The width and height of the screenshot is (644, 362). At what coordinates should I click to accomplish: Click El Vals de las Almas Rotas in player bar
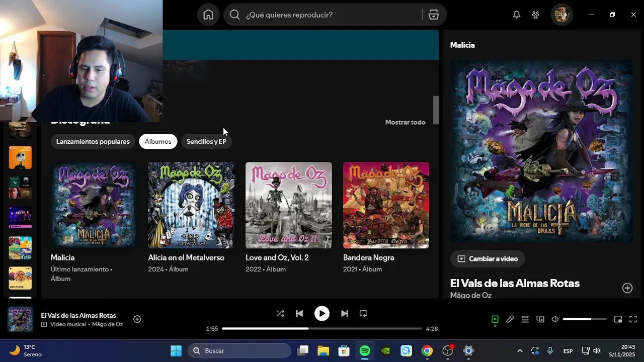[x=78, y=315]
